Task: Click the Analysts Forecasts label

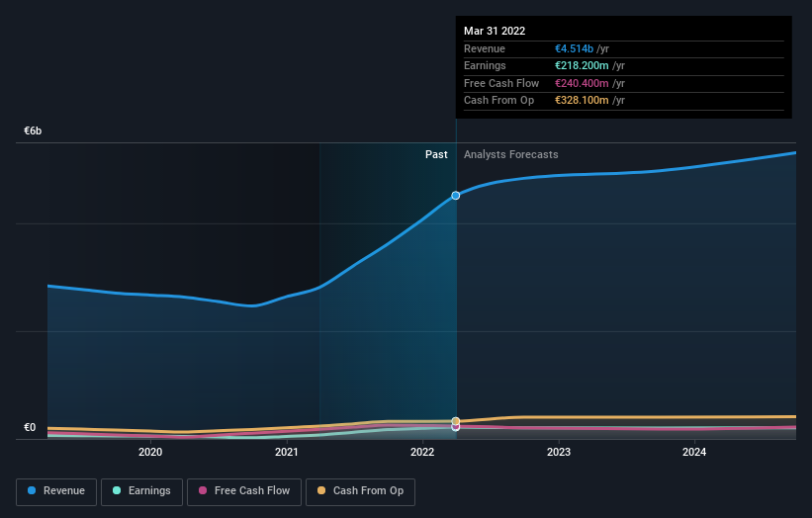Action: [x=510, y=155]
